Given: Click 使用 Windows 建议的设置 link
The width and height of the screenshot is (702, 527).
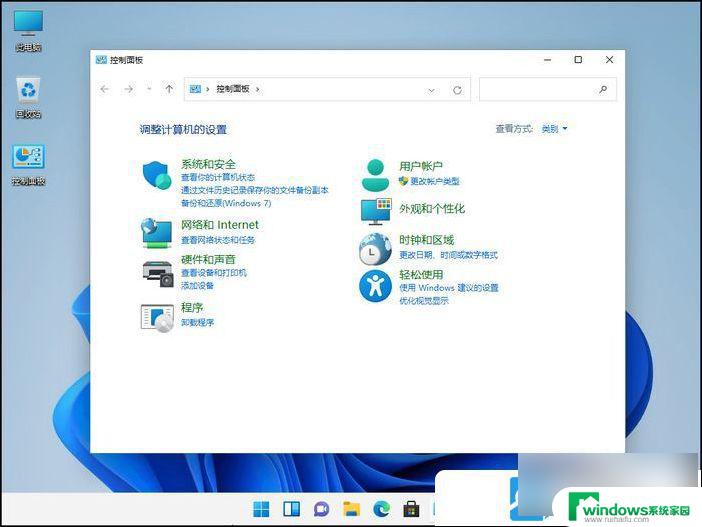Looking at the screenshot, I should [449, 287].
